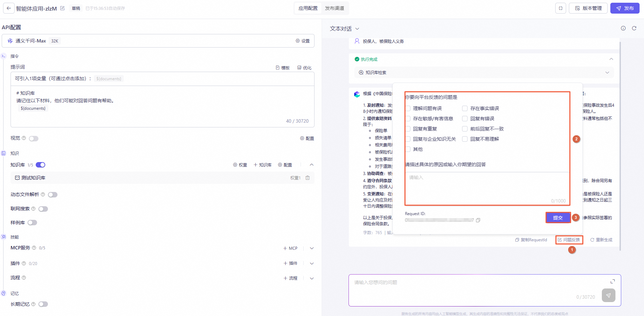This screenshot has width=644, height=316.
Task: Collapse the 知识库 section chevron
Action: click(x=311, y=165)
